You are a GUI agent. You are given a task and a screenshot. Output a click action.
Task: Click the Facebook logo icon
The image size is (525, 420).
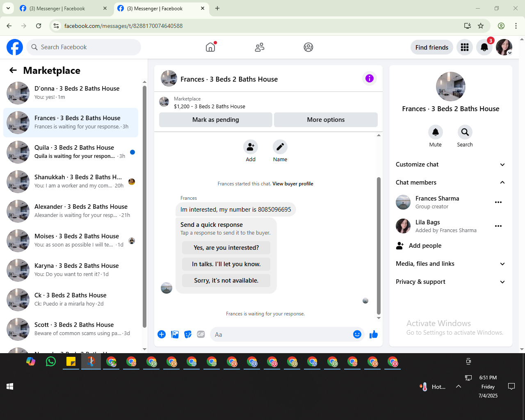15,47
